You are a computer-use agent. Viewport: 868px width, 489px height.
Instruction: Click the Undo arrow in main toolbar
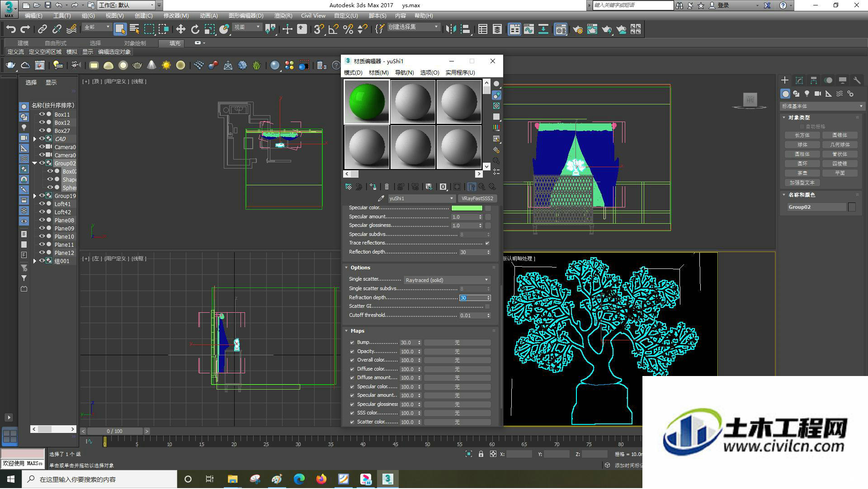click(11, 29)
